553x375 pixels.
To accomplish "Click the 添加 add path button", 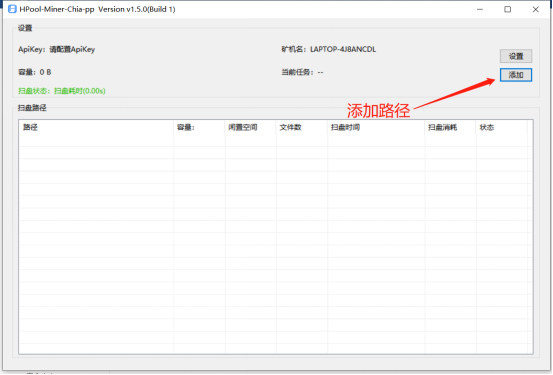I will click(516, 75).
